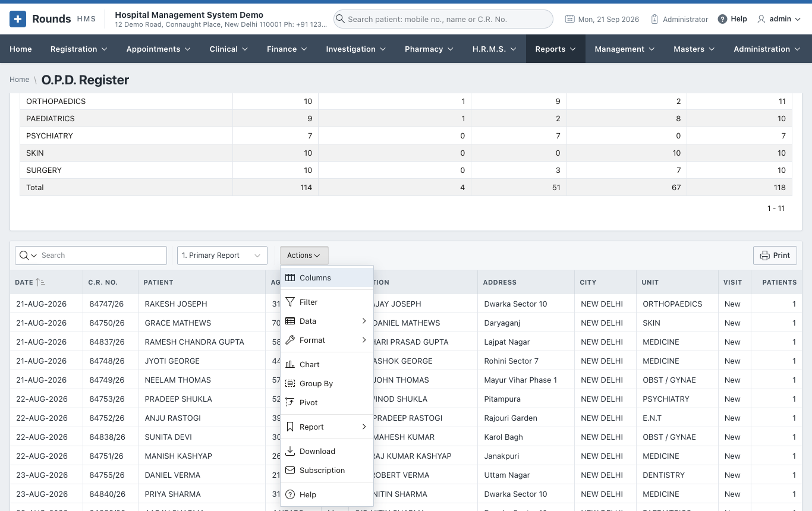Click the printer icon on Print button

click(x=765, y=255)
